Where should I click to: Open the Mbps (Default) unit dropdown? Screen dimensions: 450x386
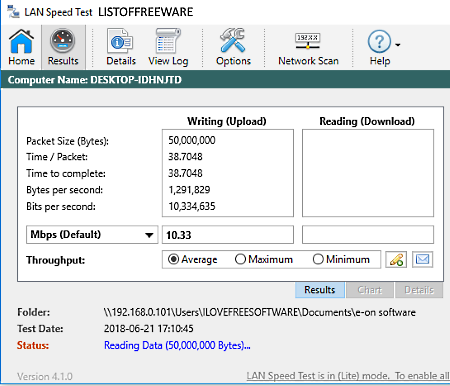click(x=92, y=235)
